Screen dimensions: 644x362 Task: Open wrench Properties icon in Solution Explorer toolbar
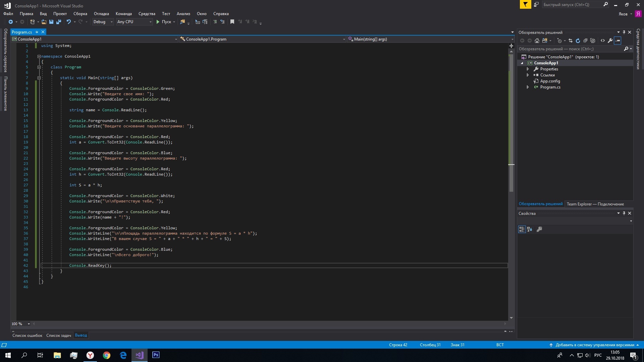click(x=610, y=41)
